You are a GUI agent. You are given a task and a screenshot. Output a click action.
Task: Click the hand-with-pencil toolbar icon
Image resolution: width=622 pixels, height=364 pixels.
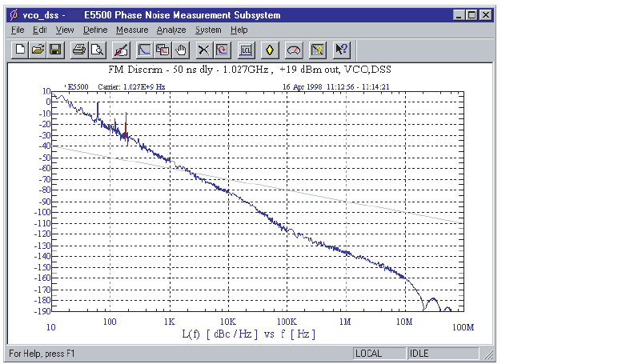(x=121, y=50)
